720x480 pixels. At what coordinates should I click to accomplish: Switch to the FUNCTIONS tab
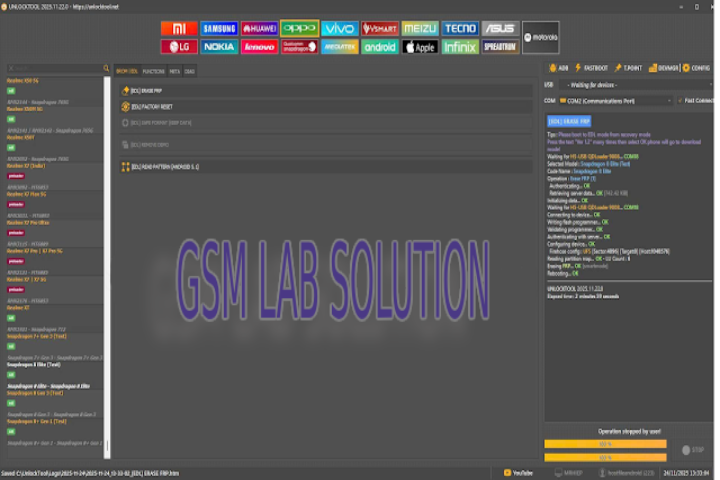[x=153, y=71]
